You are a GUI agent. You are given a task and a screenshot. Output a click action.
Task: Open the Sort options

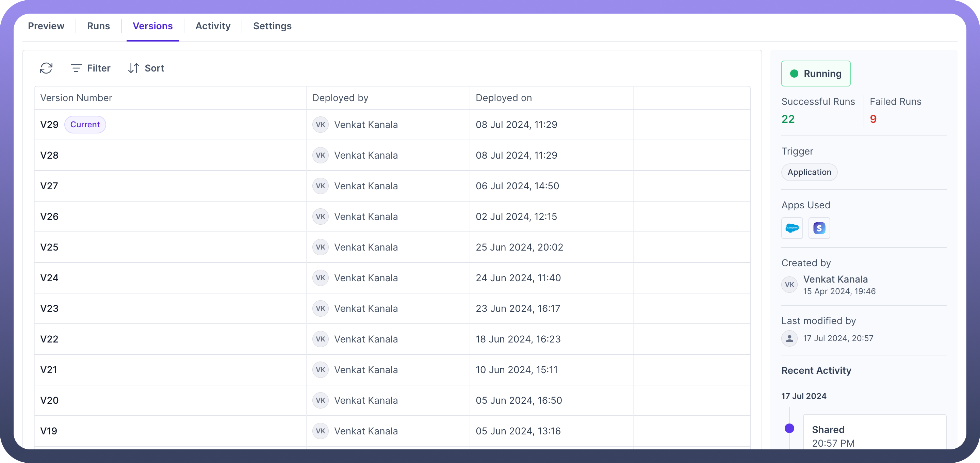pyautogui.click(x=146, y=68)
